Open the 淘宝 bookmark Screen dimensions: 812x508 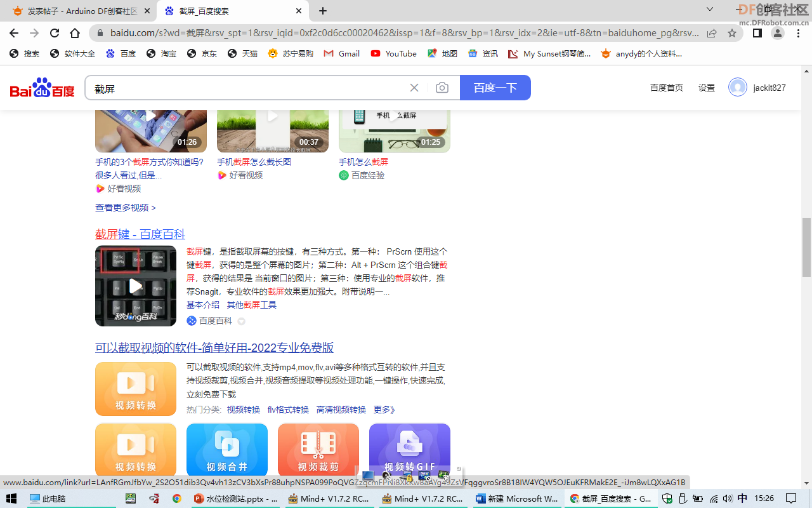point(161,54)
